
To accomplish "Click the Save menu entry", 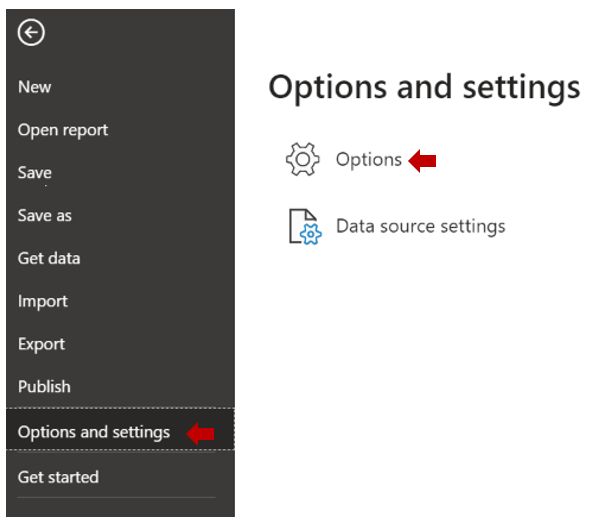I will point(35,173).
